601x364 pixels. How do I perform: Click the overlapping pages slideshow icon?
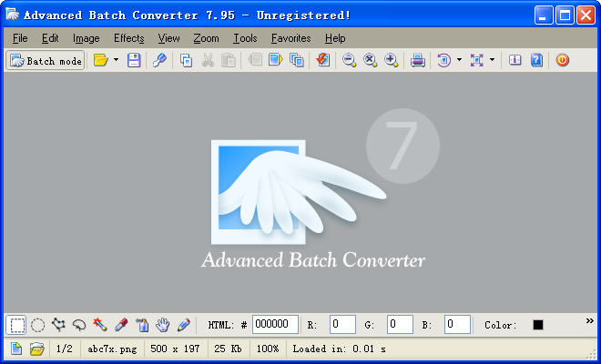point(297,60)
